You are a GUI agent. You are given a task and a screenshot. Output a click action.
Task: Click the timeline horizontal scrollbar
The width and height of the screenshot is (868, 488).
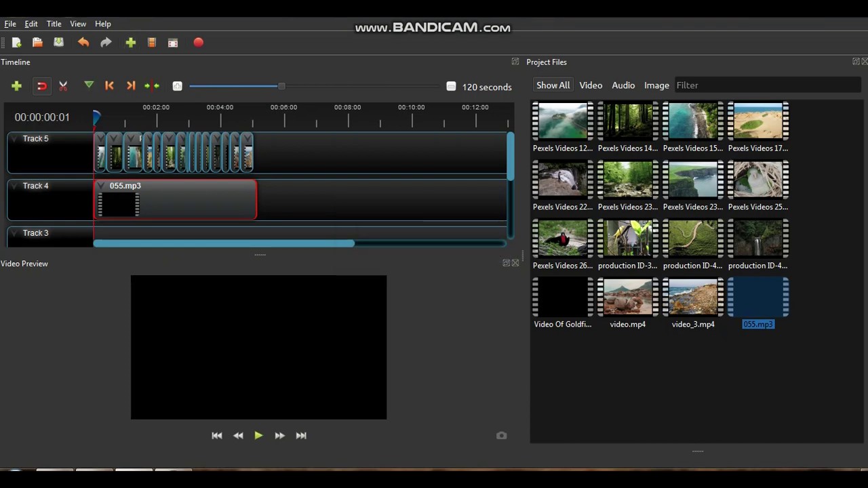pyautogui.click(x=224, y=243)
